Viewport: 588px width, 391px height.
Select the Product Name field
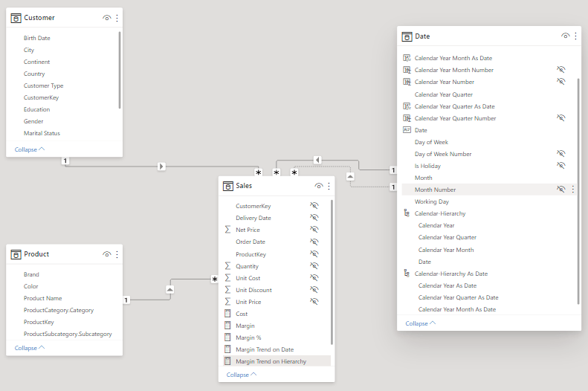43,298
